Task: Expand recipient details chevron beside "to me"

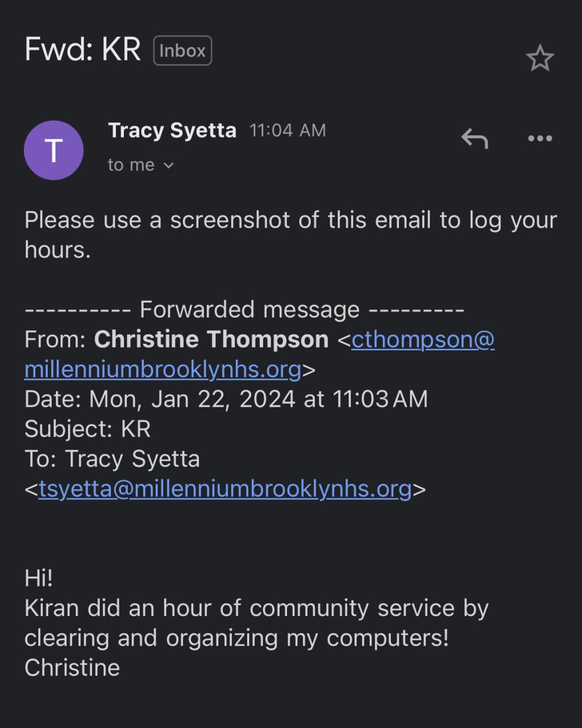Action: coord(168,166)
